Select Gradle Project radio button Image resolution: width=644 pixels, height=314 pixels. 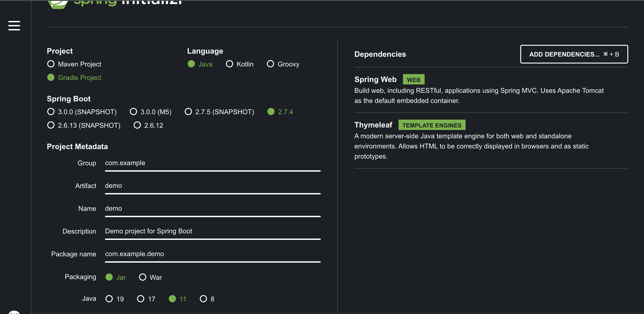(x=74, y=77)
